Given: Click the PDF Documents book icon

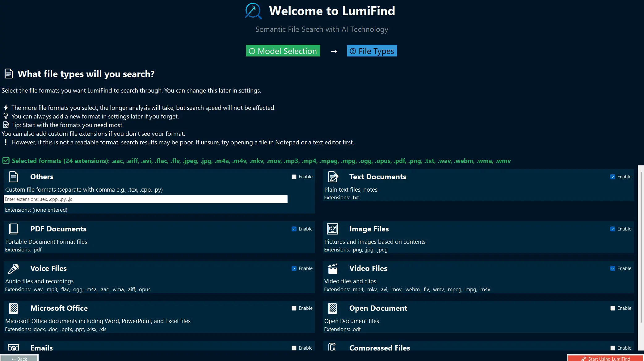Looking at the screenshot, I should coord(13,229).
